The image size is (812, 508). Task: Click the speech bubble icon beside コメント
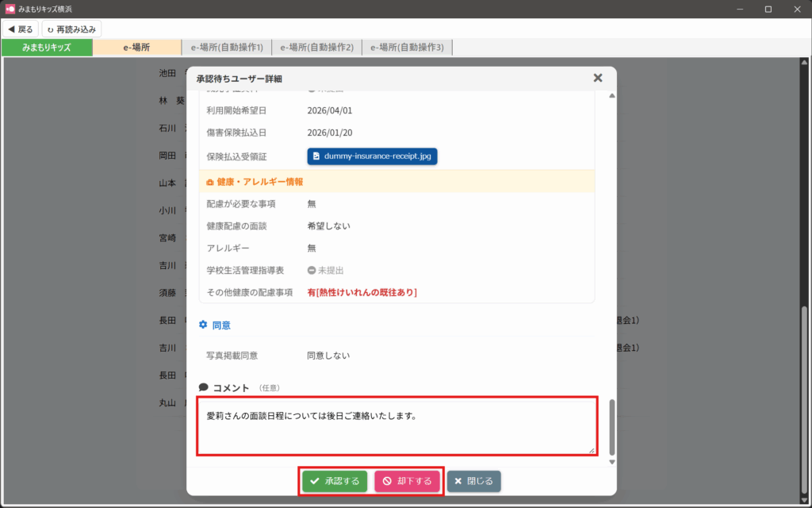click(204, 387)
